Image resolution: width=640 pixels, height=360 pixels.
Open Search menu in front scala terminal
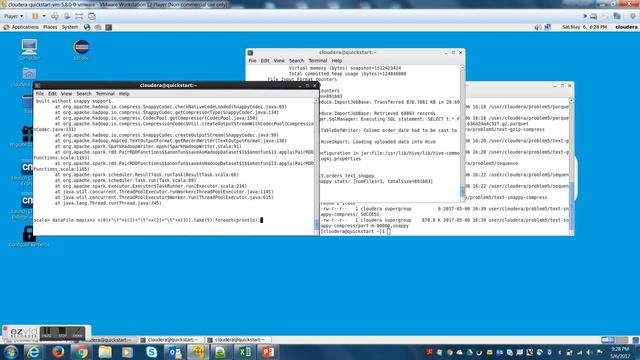(84, 94)
